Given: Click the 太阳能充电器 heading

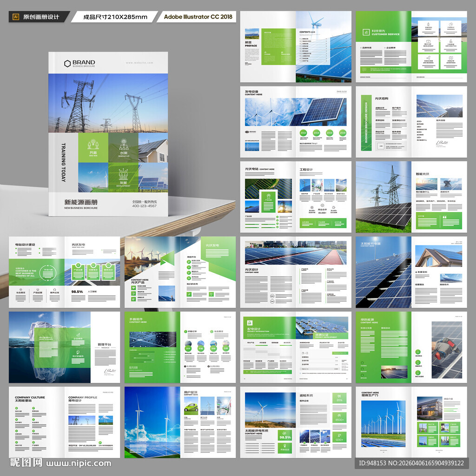Looking at the screenshot, I should coord(370,244).
